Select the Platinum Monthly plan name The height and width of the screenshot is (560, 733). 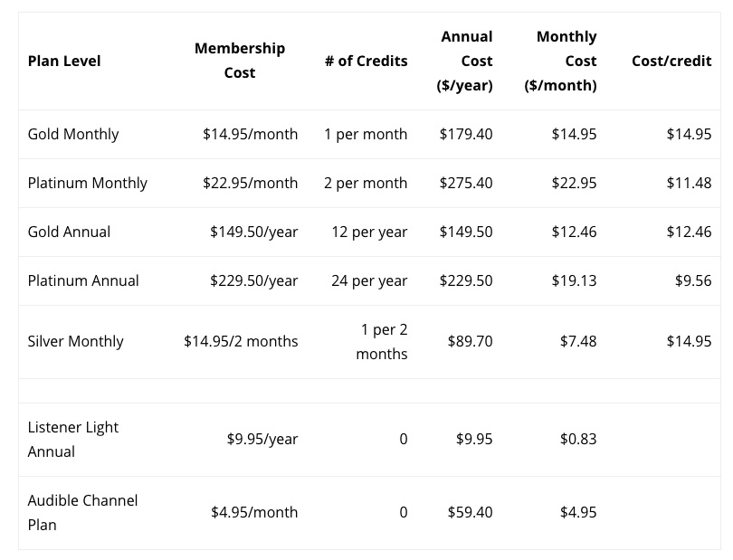point(88,183)
